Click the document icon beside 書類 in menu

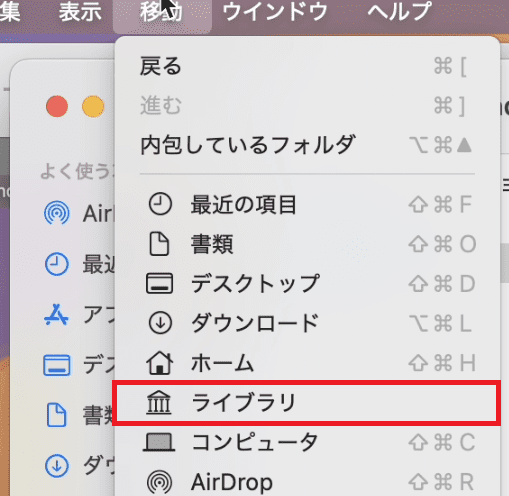pos(159,244)
